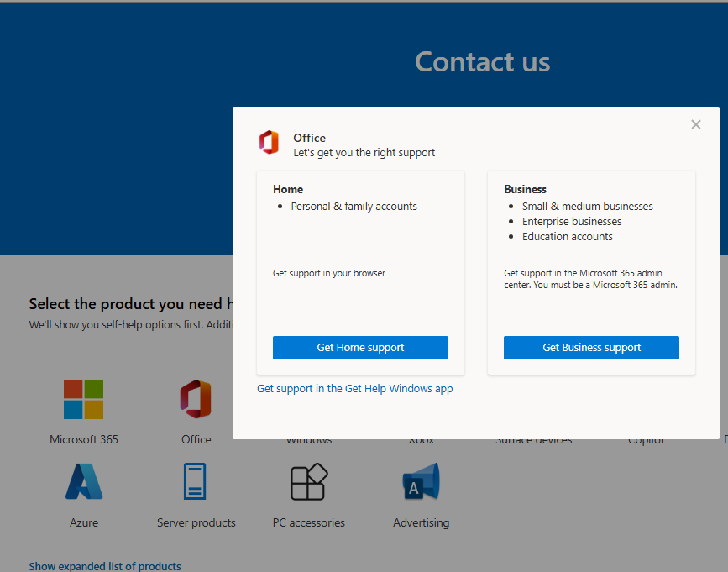Click the Office label beneath the Office icon
This screenshot has height=572, width=728.
click(x=196, y=439)
